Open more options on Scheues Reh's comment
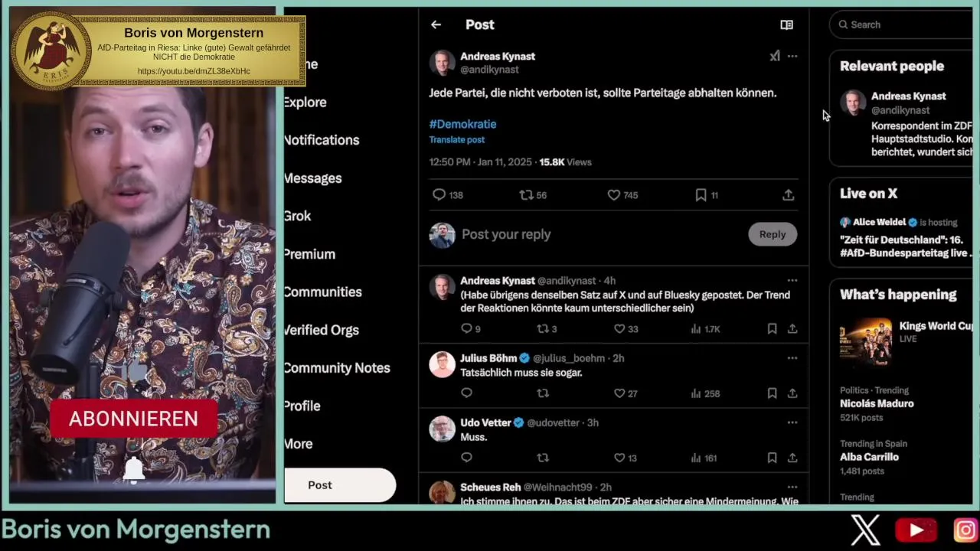 (792, 487)
